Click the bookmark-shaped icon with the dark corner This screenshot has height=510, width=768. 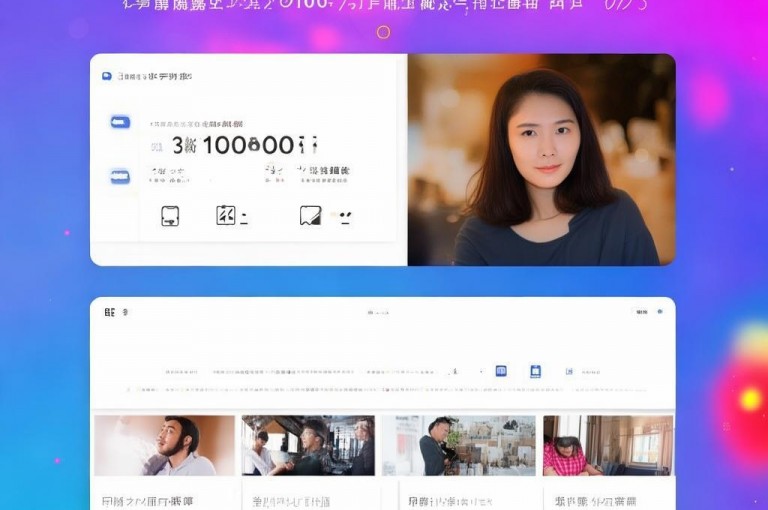pos(311,216)
